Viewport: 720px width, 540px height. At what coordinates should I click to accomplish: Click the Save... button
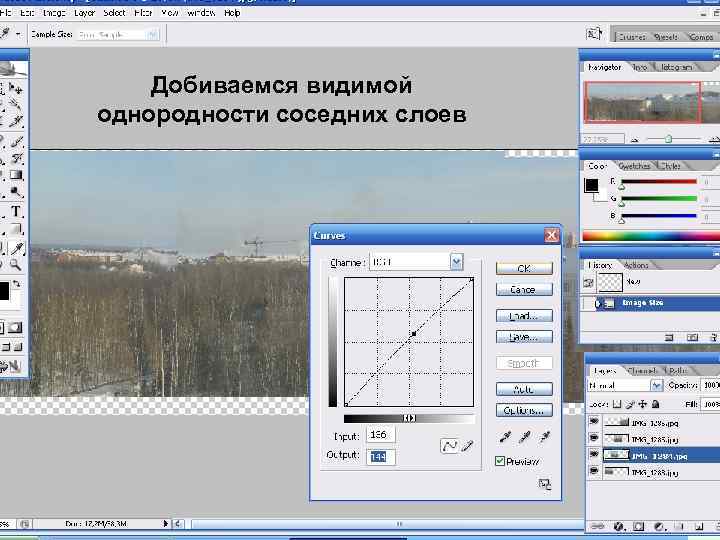pos(524,337)
